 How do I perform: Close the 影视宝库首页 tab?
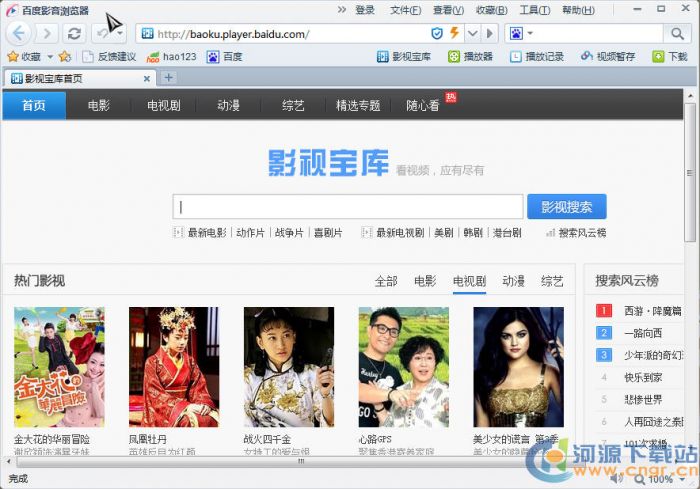pyautogui.click(x=146, y=79)
